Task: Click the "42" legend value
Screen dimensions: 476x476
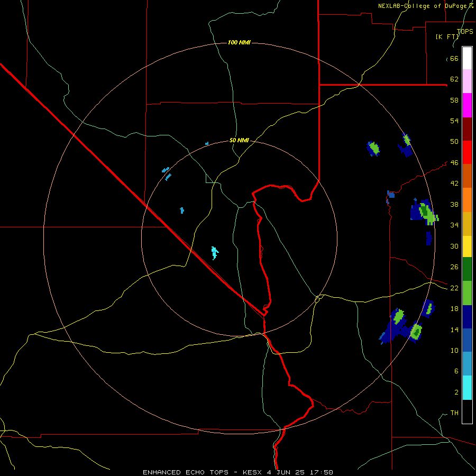Action: tap(454, 184)
